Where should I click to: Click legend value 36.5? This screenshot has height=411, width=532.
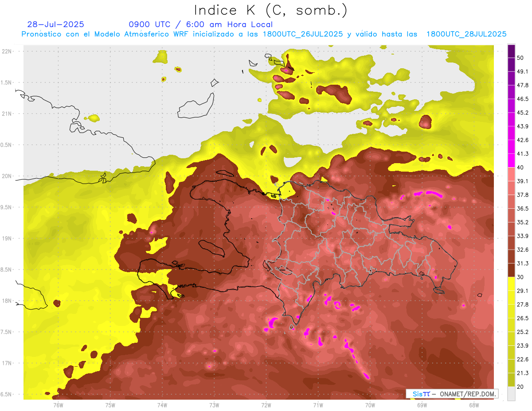pyautogui.click(x=522, y=208)
